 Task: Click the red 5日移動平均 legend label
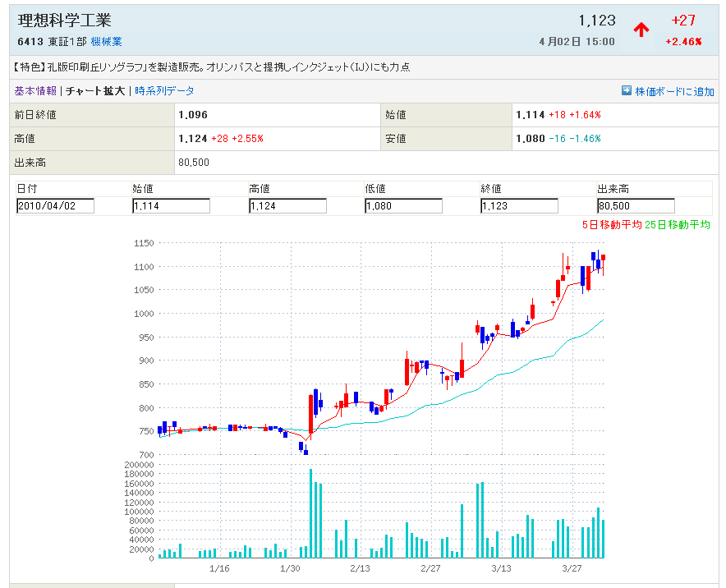(611, 225)
